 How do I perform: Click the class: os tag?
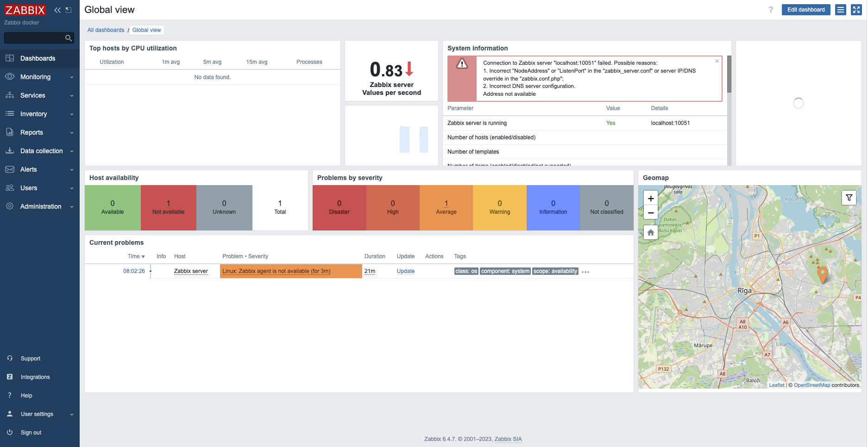466,271
